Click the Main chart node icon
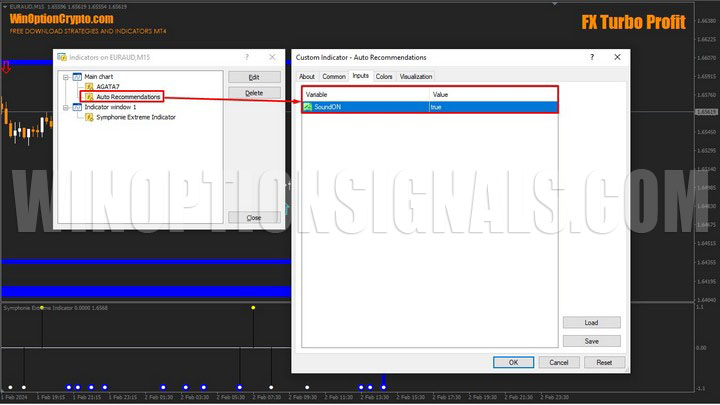Screen dimensions: 720x405 tap(76, 76)
